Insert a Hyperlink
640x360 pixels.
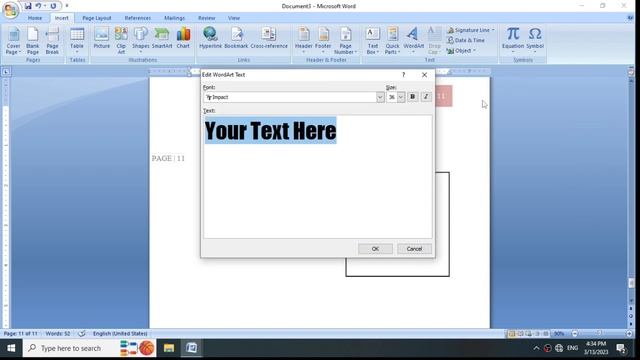(210, 39)
